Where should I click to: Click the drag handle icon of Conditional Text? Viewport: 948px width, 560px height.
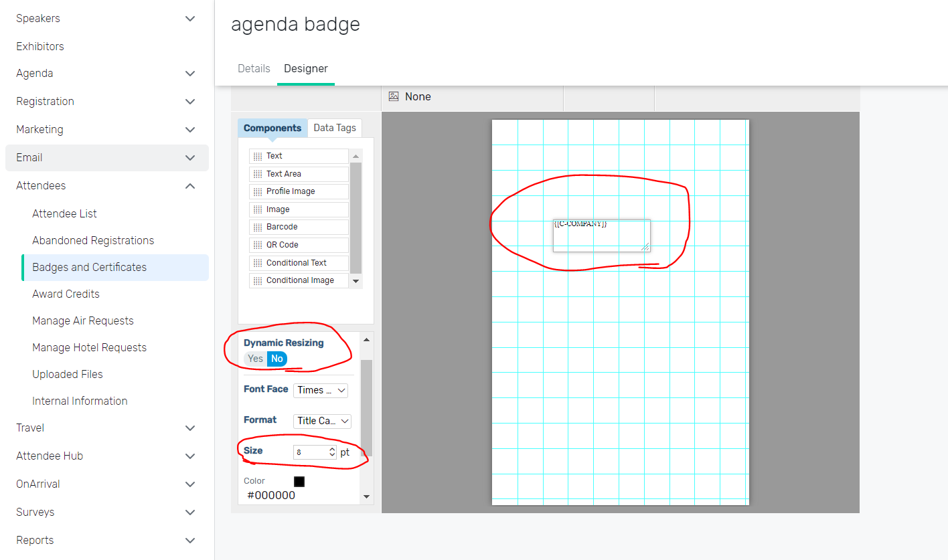258,263
